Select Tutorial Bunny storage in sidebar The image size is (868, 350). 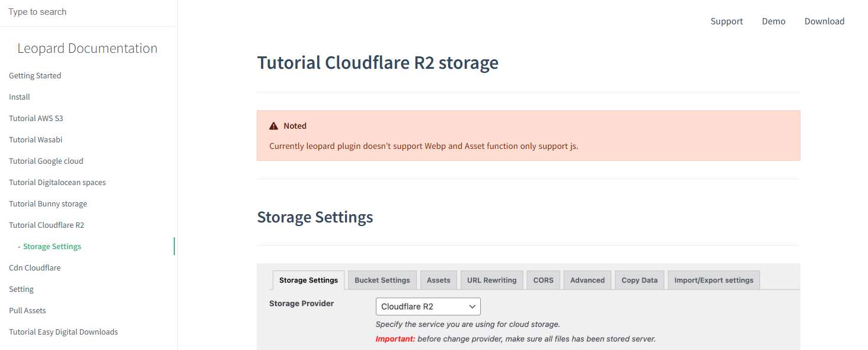(48, 204)
